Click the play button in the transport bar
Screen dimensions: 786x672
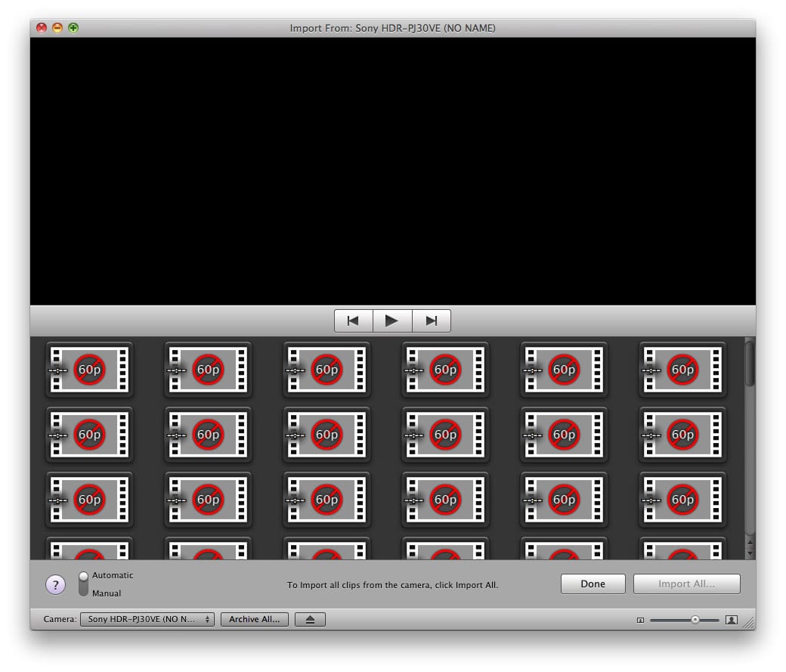(392, 321)
